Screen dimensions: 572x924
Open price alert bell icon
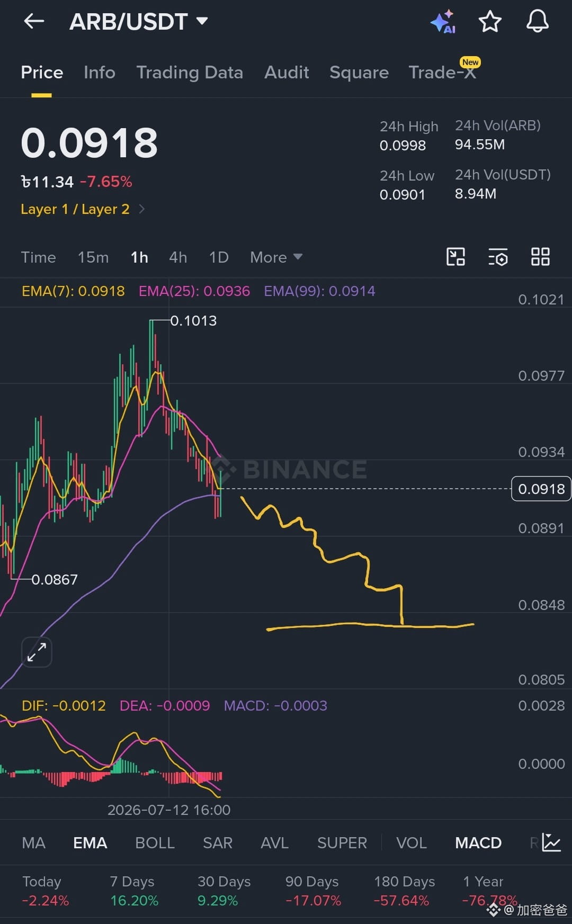click(x=537, y=21)
